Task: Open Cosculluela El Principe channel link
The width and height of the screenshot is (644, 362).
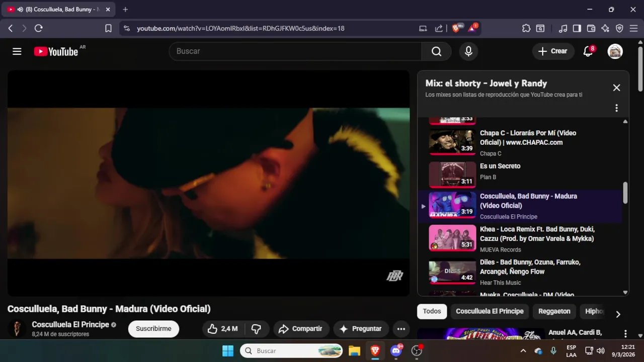Action: point(70,325)
